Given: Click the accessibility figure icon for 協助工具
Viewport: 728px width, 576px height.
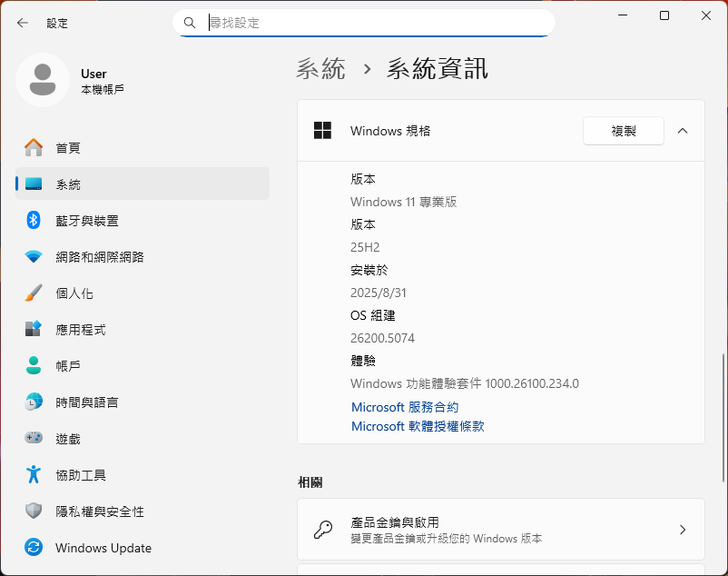Looking at the screenshot, I should click(34, 474).
